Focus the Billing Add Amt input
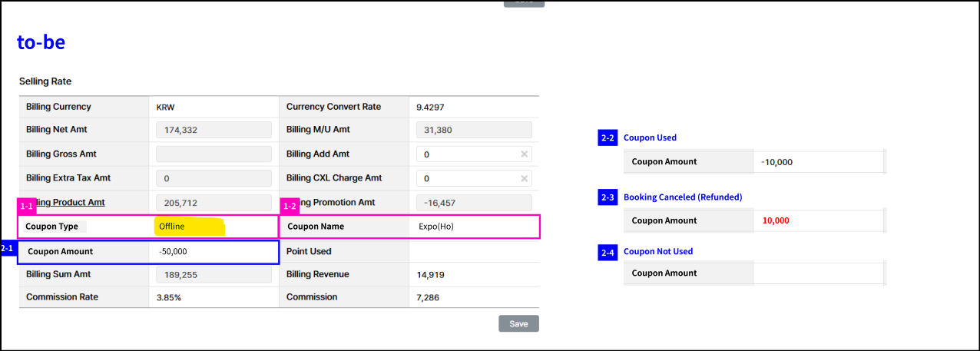This screenshot has height=351, width=980. coord(467,154)
